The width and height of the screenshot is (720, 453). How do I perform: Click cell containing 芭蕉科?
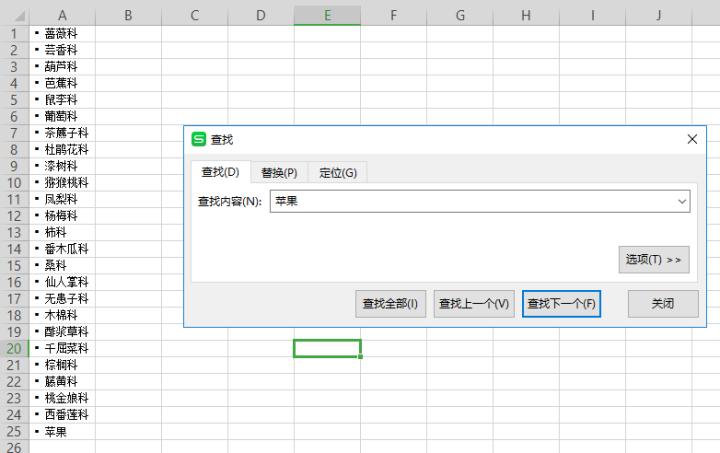62,83
